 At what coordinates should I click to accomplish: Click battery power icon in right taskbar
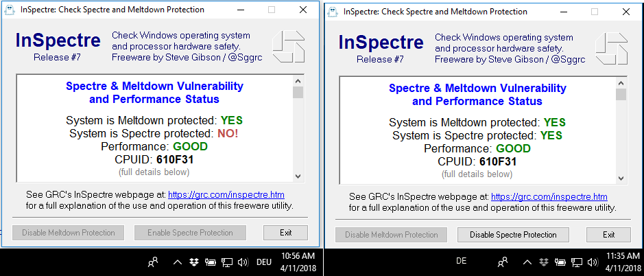pyautogui.click(x=559, y=262)
